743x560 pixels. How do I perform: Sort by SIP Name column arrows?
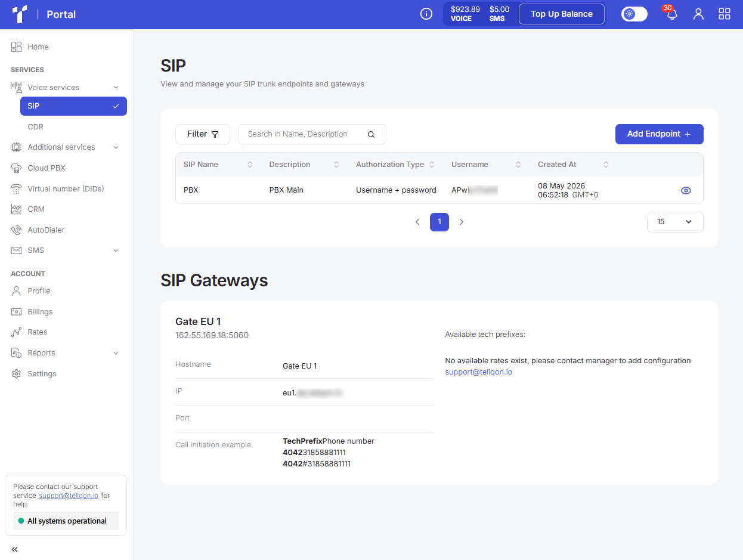pyautogui.click(x=250, y=165)
